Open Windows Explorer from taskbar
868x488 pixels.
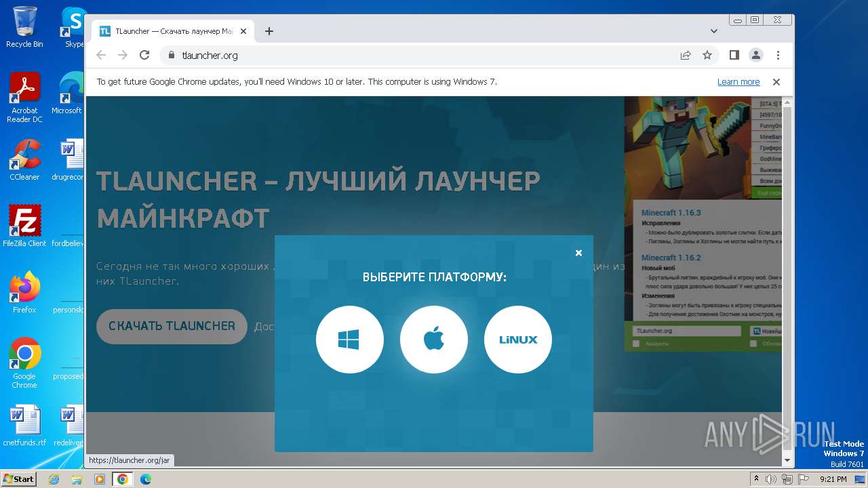[x=77, y=479]
